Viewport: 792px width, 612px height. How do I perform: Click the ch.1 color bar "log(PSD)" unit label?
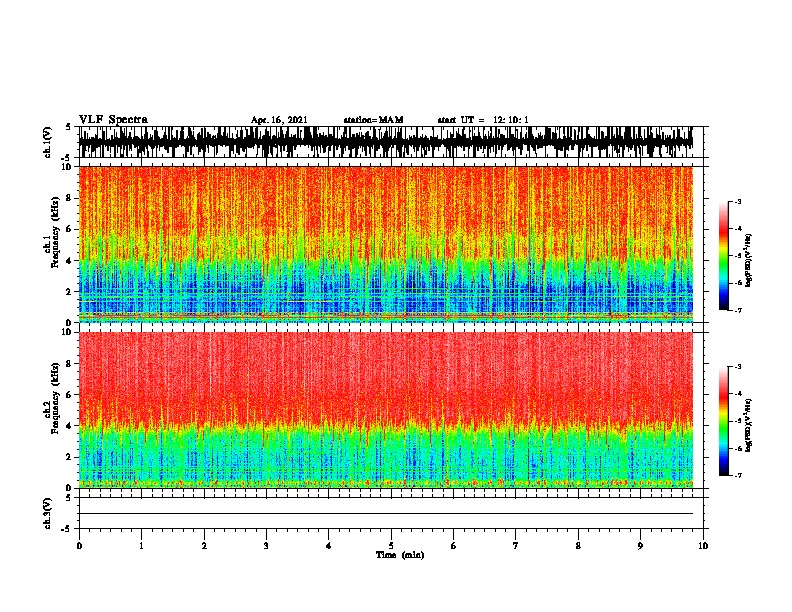click(749, 260)
